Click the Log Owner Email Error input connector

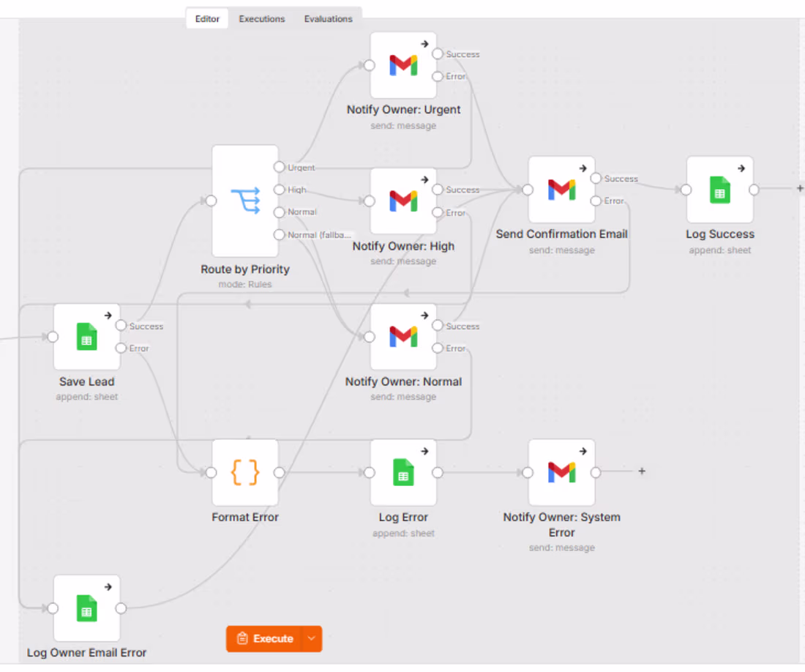pyautogui.click(x=53, y=608)
